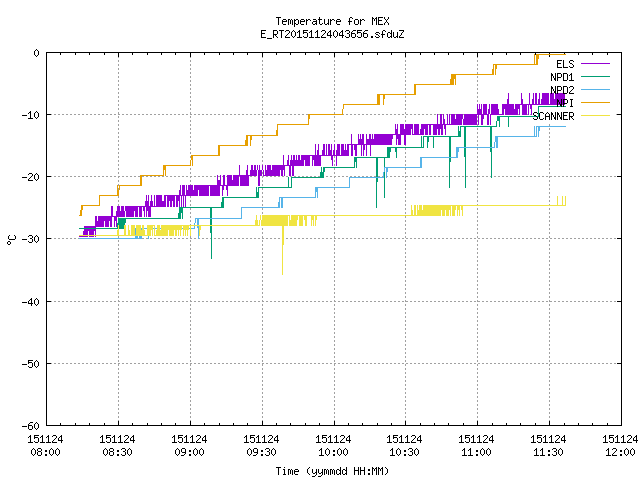
Task: Click the x-axis label 151124 09:00
Action: click(189, 446)
